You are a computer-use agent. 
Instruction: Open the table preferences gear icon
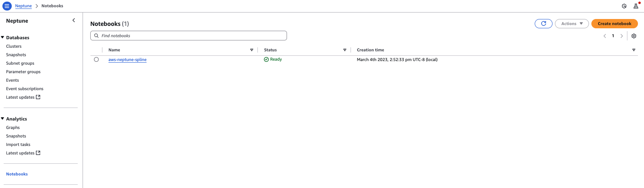[634, 36]
